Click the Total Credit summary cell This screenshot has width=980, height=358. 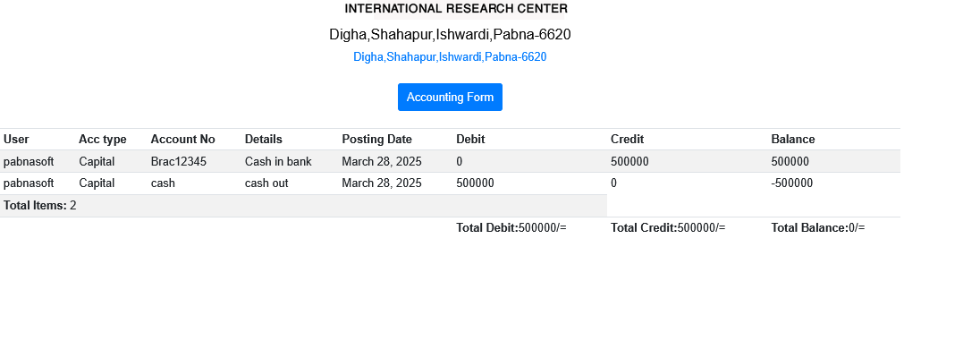coord(668,228)
